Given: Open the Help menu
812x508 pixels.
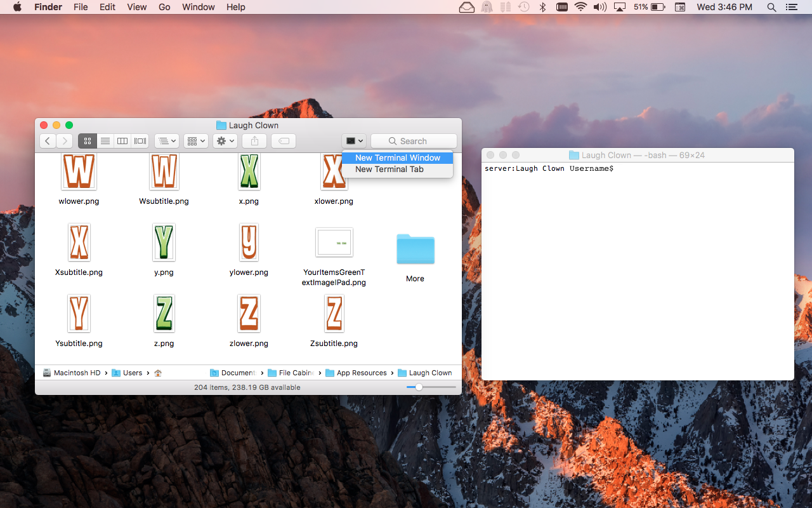Looking at the screenshot, I should (x=236, y=7).
